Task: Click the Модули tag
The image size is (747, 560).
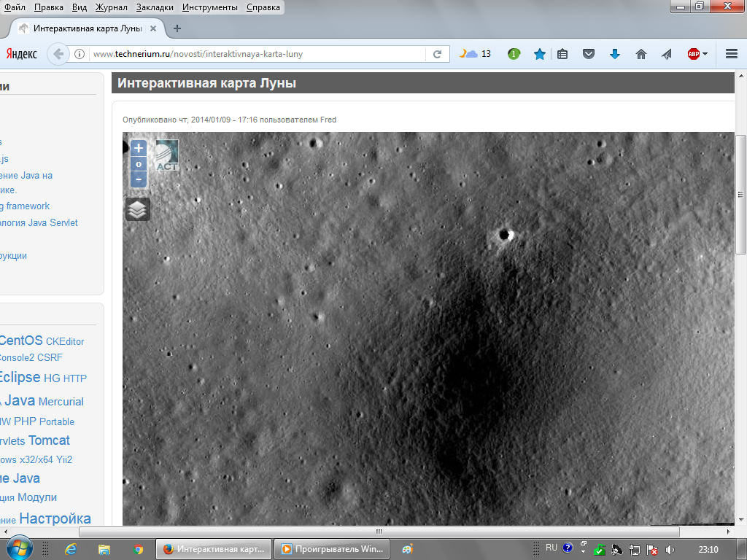Action: point(37,497)
